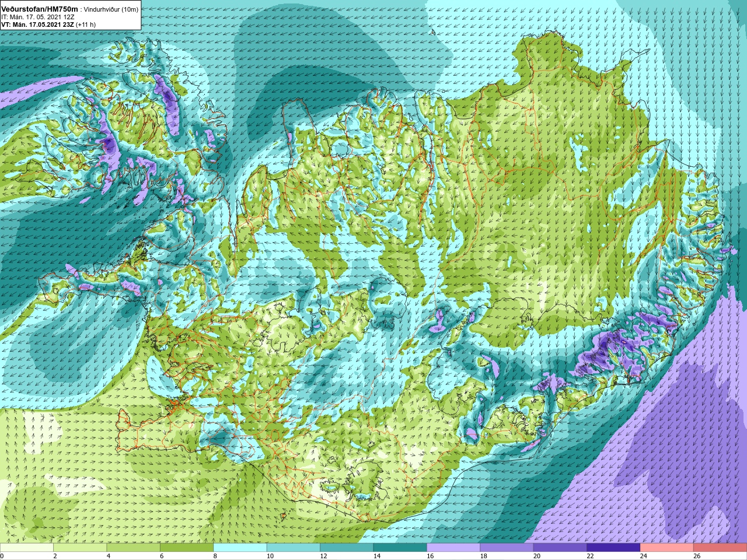Pick the 12–14 teal legend swatch
The image size is (747, 560).
coord(347,548)
